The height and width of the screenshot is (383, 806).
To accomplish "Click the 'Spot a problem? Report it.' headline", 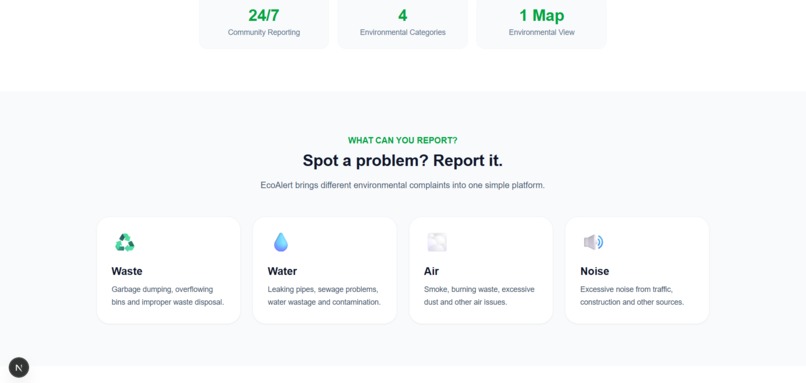I will tap(402, 160).
